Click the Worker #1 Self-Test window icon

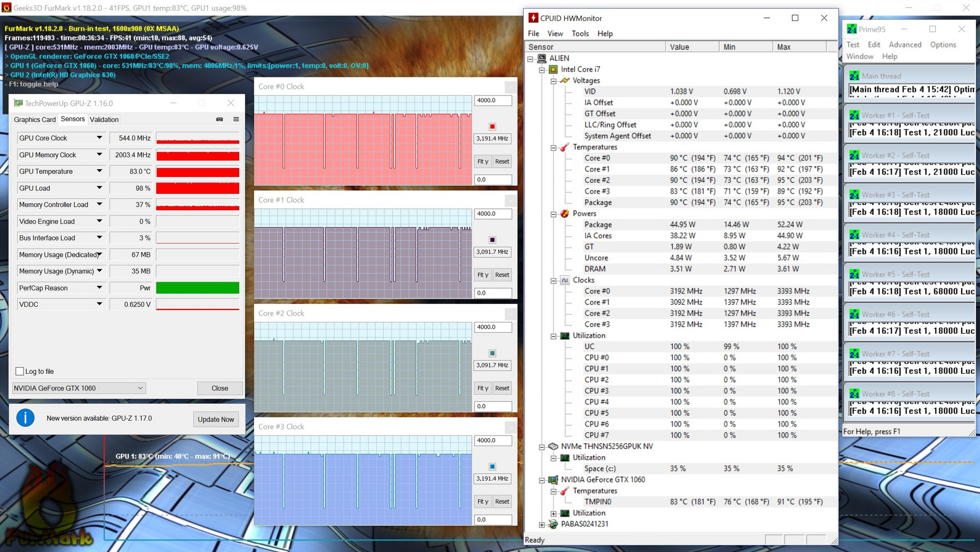pos(854,115)
